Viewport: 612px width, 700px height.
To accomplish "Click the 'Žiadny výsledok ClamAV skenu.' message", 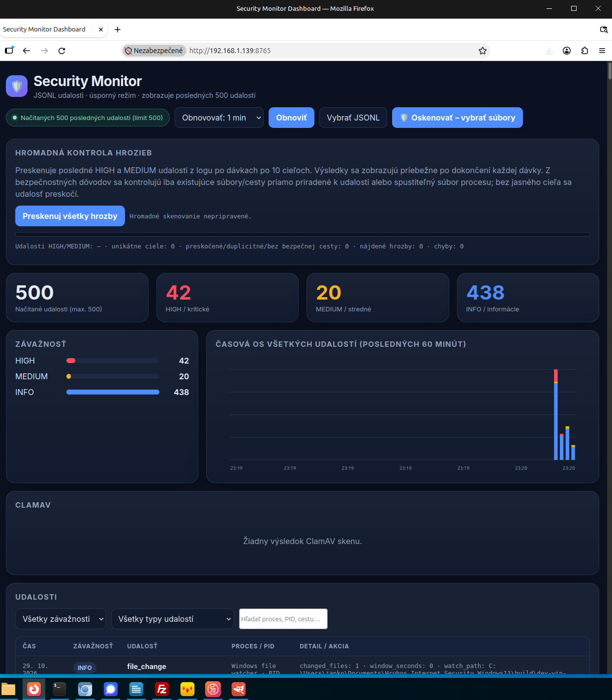I will [x=303, y=541].
